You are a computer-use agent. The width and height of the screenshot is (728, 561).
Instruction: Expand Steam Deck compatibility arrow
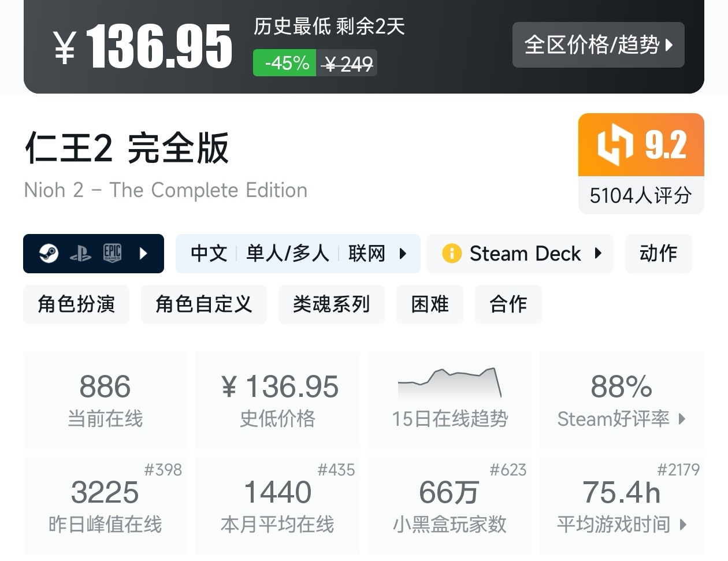(x=598, y=253)
